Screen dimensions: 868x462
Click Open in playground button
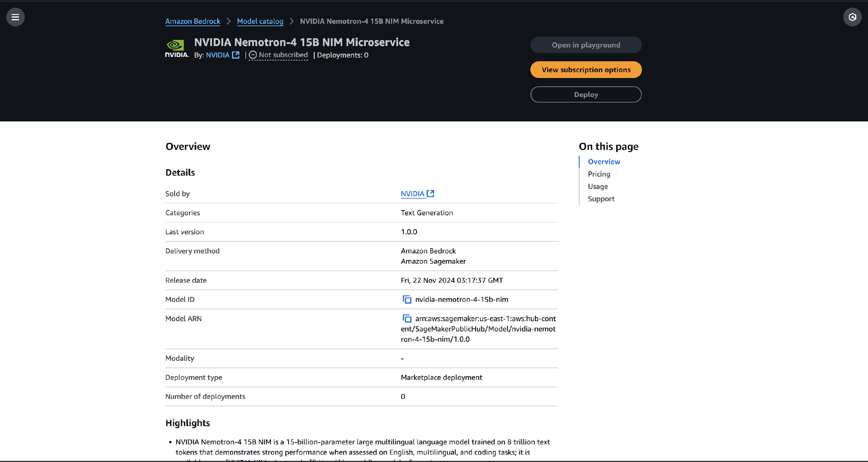586,45
